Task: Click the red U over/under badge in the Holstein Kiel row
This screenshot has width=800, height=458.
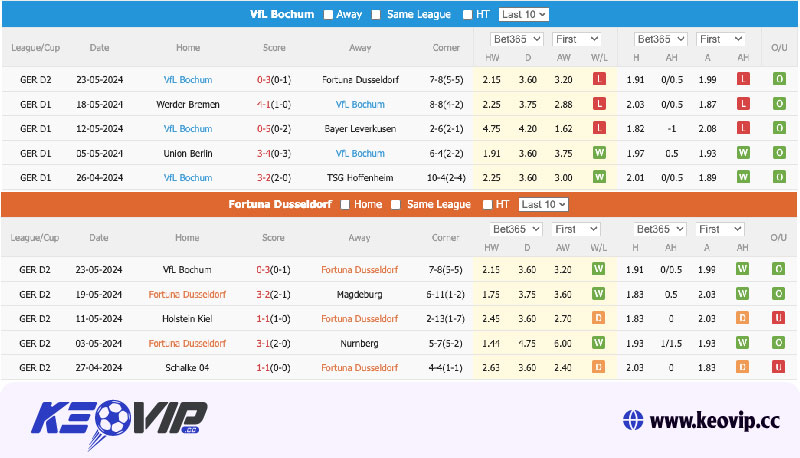Action: pyautogui.click(x=778, y=318)
